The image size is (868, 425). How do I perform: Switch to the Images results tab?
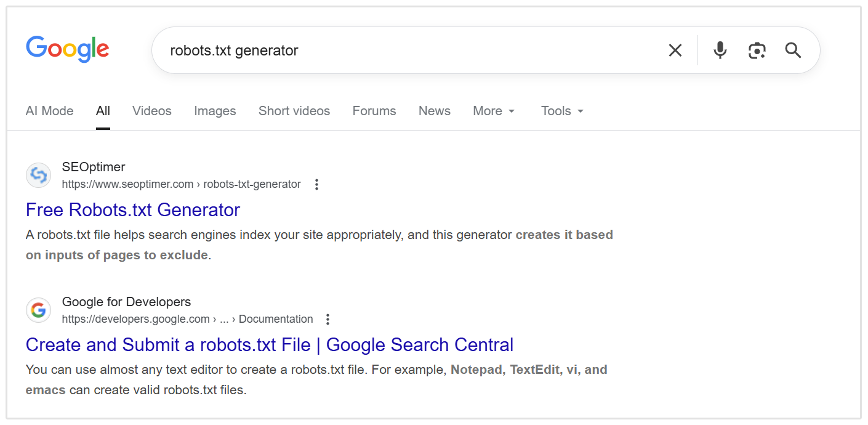[x=215, y=111]
